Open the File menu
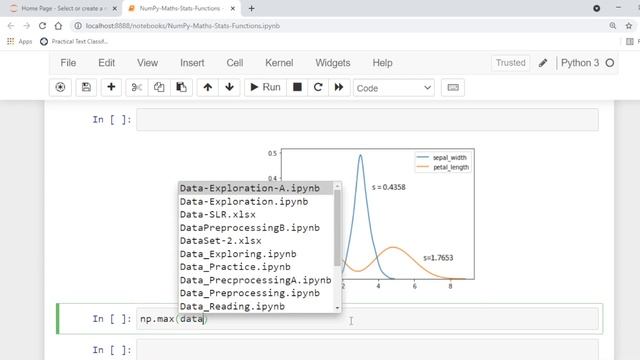640x360 pixels. [x=68, y=63]
